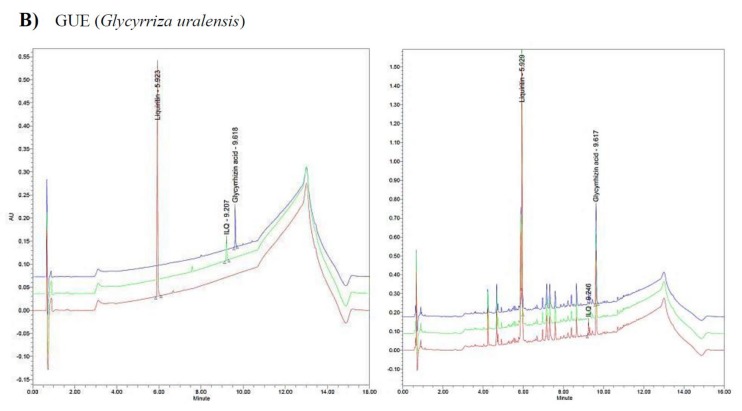Viewport: 742px width, 411px height.
Task: Click the Liquiritin 5.923 peak label
Action: click(x=158, y=94)
